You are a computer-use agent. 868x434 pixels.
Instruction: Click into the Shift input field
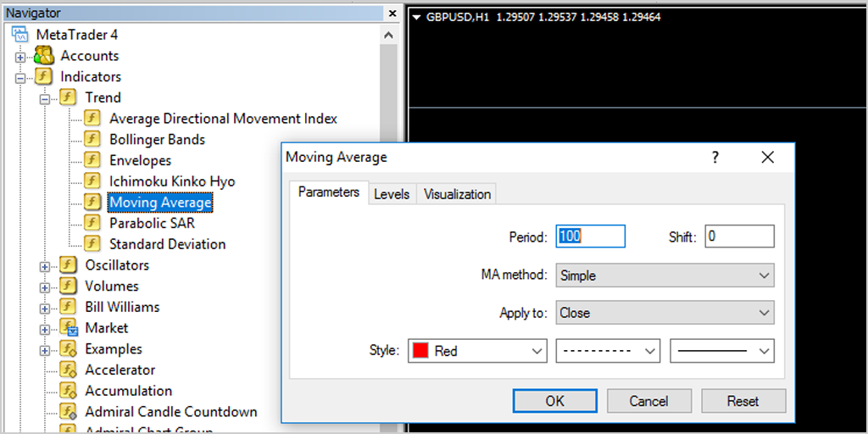point(738,236)
